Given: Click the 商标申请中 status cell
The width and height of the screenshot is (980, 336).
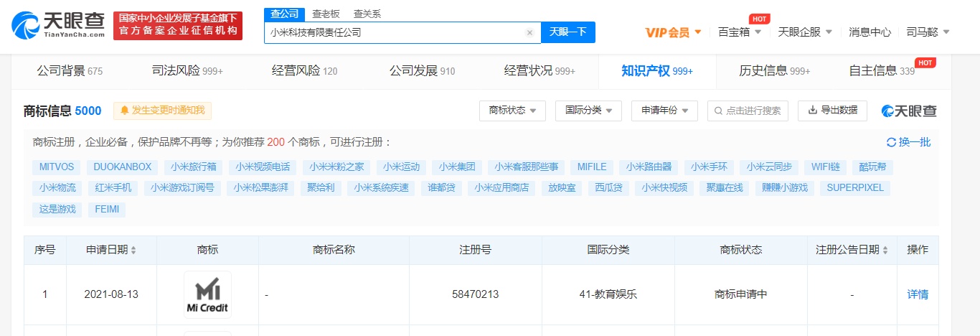Looking at the screenshot, I should tap(741, 294).
